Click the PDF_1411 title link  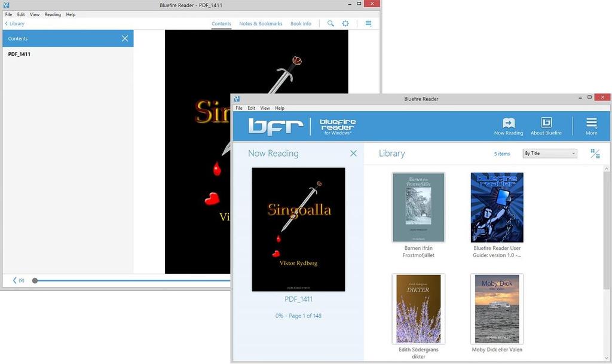click(298, 299)
